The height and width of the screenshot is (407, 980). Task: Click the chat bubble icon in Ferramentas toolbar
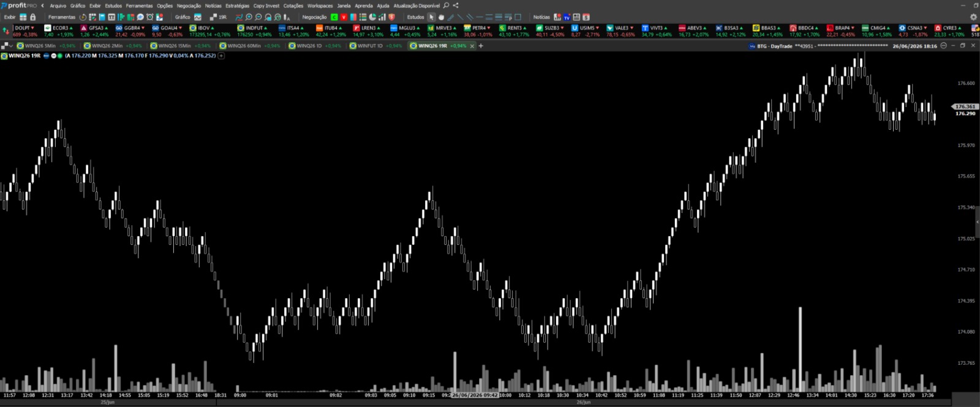(x=140, y=17)
